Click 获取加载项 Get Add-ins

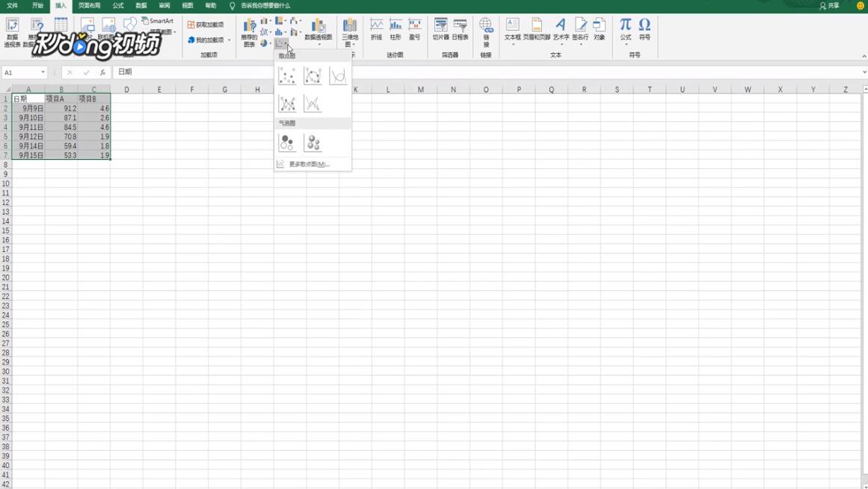[206, 25]
